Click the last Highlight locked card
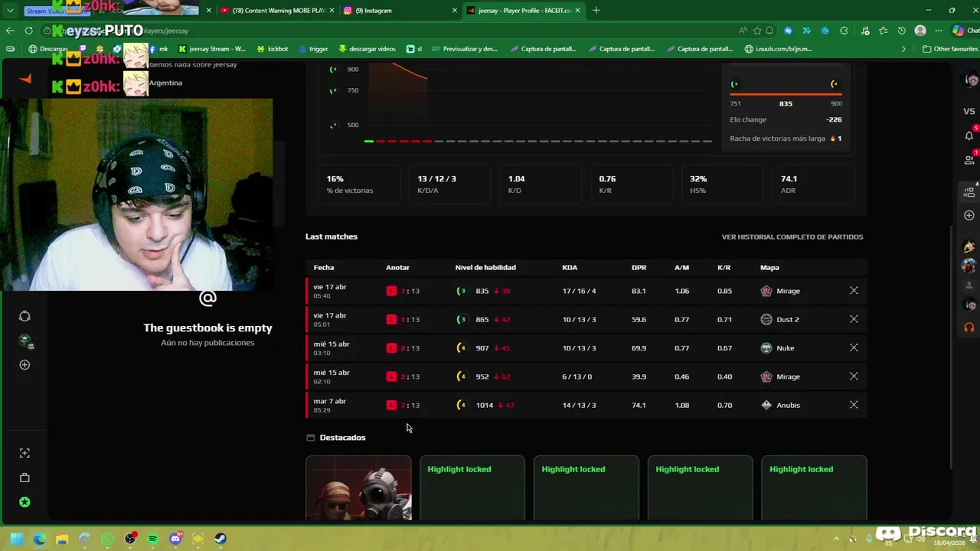Viewport: 980px width, 551px height. pos(814,488)
